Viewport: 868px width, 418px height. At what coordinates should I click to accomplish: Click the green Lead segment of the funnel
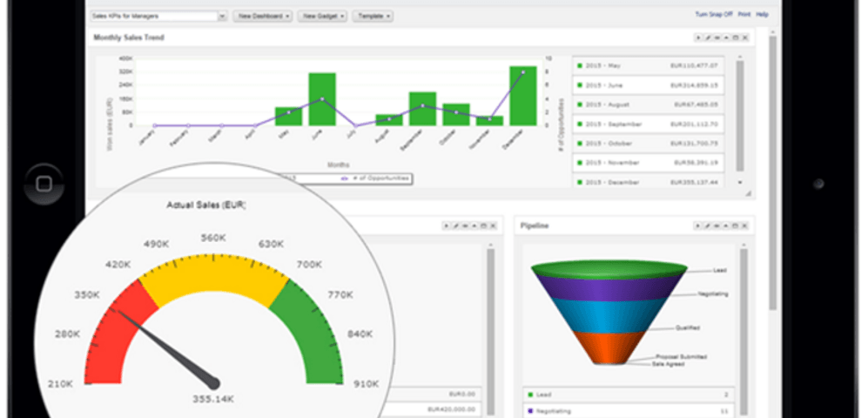click(x=609, y=269)
